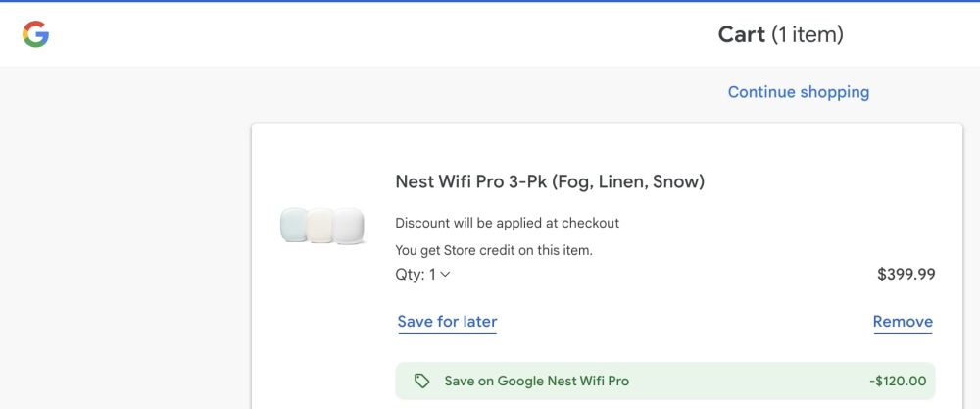Click the tag icon in promo banner
The width and height of the screenshot is (980, 409).
pyautogui.click(x=421, y=381)
